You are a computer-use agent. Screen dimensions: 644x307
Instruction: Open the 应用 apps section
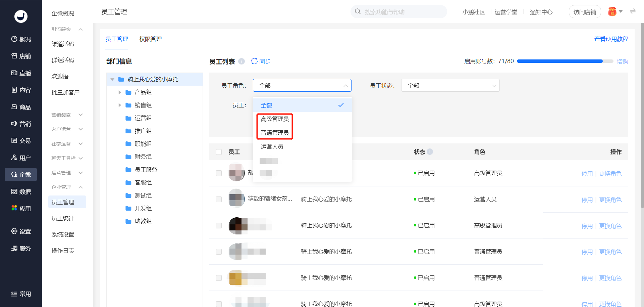click(21, 209)
